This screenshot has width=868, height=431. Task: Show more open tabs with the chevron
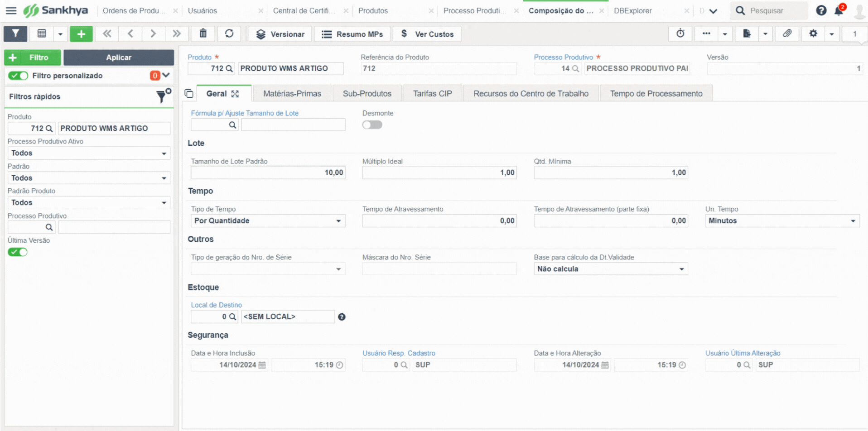(713, 11)
